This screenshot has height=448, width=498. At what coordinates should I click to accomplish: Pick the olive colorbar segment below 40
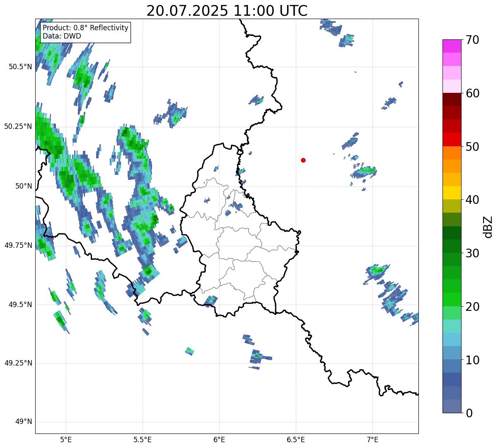(x=452, y=206)
